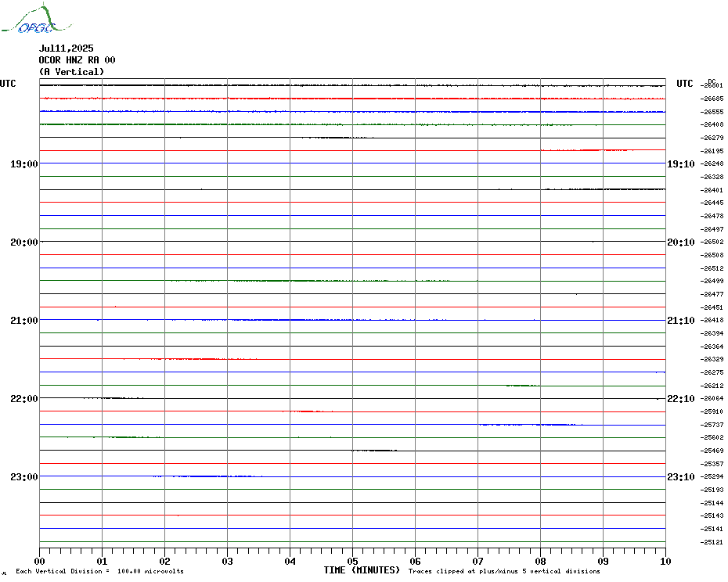Click the DC offset value -26401
This screenshot has height=582, width=728.
(x=712, y=190)
